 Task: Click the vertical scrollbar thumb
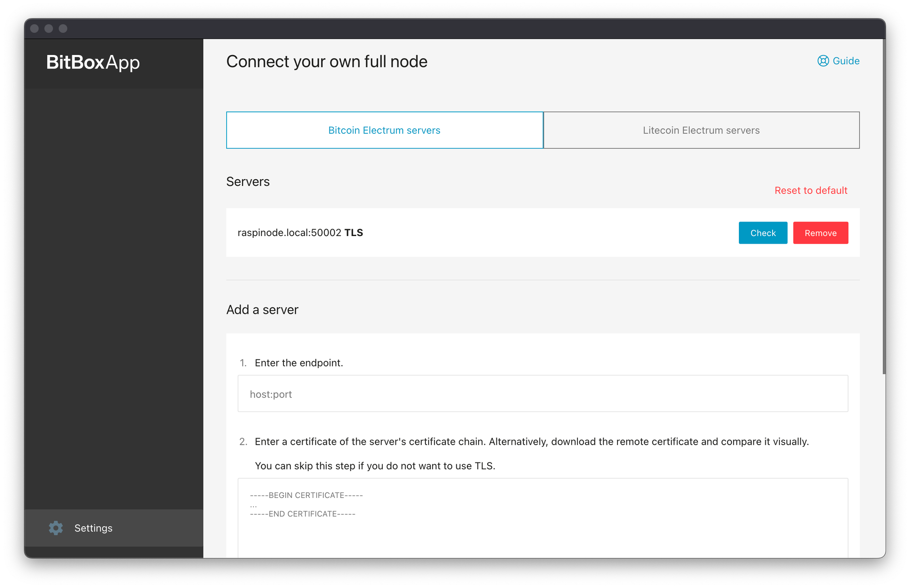click(x=884, y=207)
